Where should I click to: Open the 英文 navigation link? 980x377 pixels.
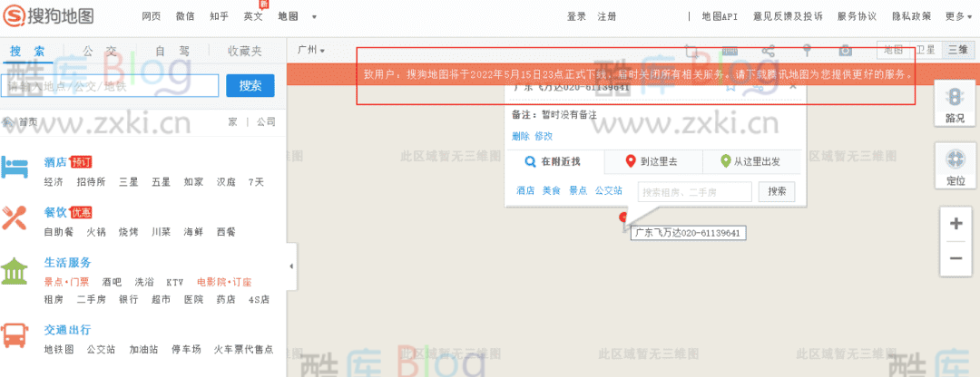coord(253,17)
